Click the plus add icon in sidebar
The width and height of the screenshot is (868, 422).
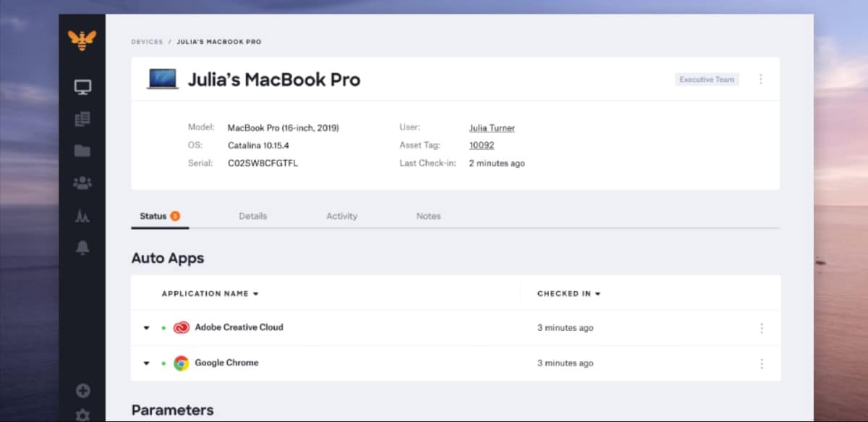coord(83,391)
